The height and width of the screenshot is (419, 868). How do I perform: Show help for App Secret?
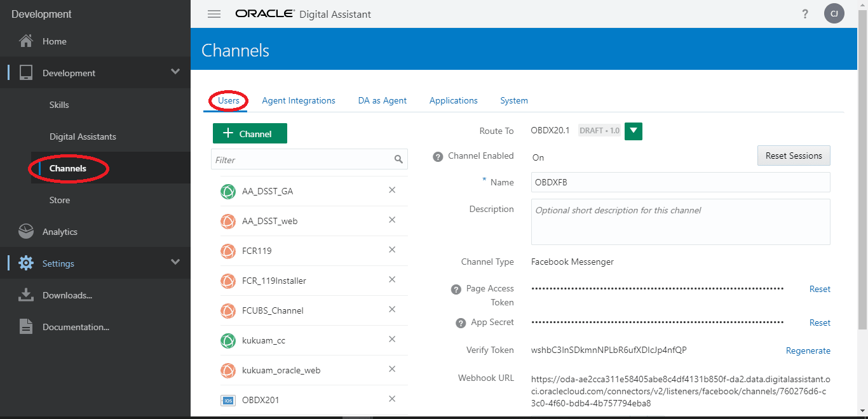(461, 323)
